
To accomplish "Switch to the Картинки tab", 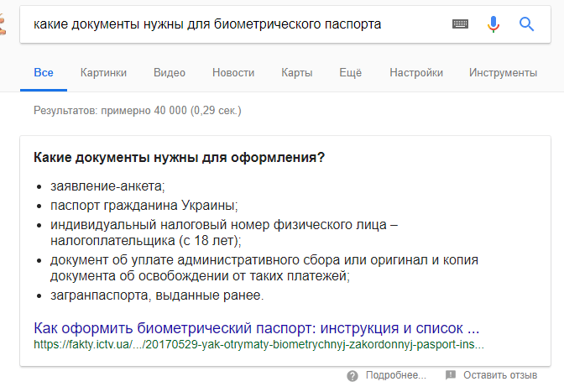I will pos(103,73).
